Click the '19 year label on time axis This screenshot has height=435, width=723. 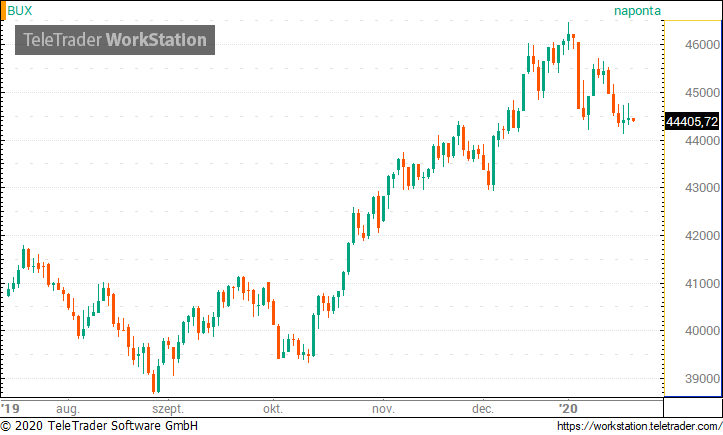click(11, 409)
